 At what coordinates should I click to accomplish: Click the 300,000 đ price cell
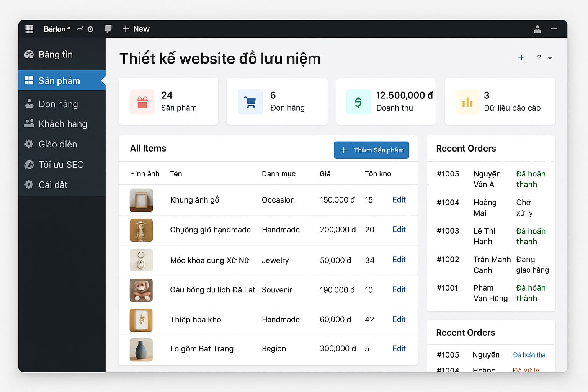click(338, 348)
